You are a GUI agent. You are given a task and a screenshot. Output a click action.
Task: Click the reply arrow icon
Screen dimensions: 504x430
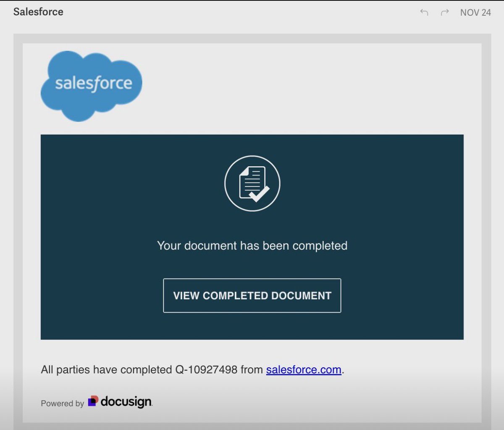click(424, 13)
